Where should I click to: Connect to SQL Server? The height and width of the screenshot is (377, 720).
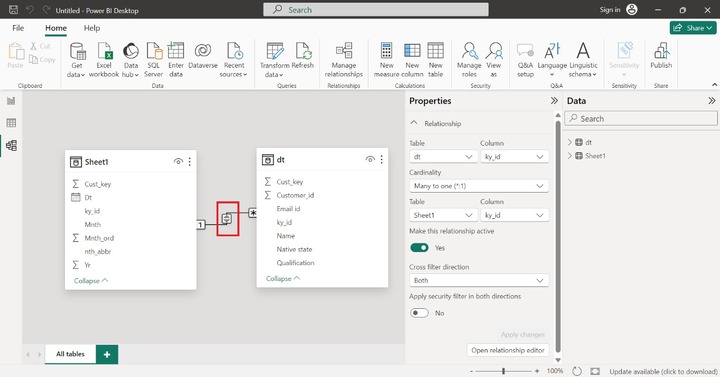click(153, 60)
